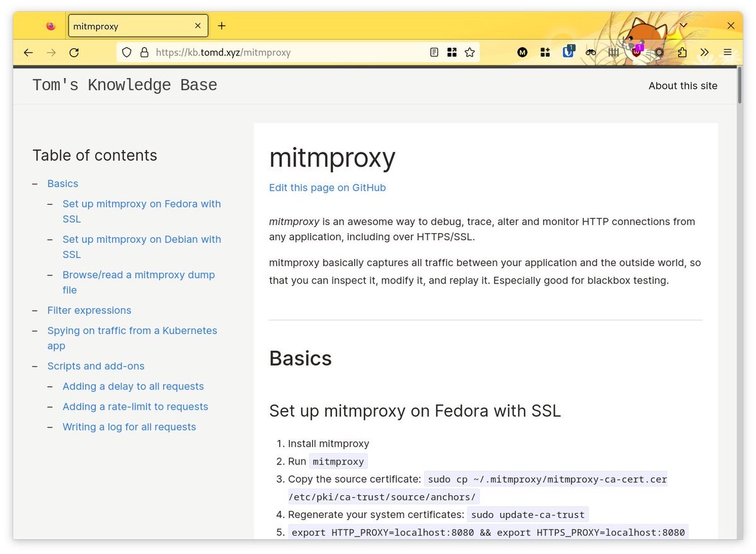Screen dimensions: 756x554
Task: Click the sun-shaped extension icon
Action: 659,52
